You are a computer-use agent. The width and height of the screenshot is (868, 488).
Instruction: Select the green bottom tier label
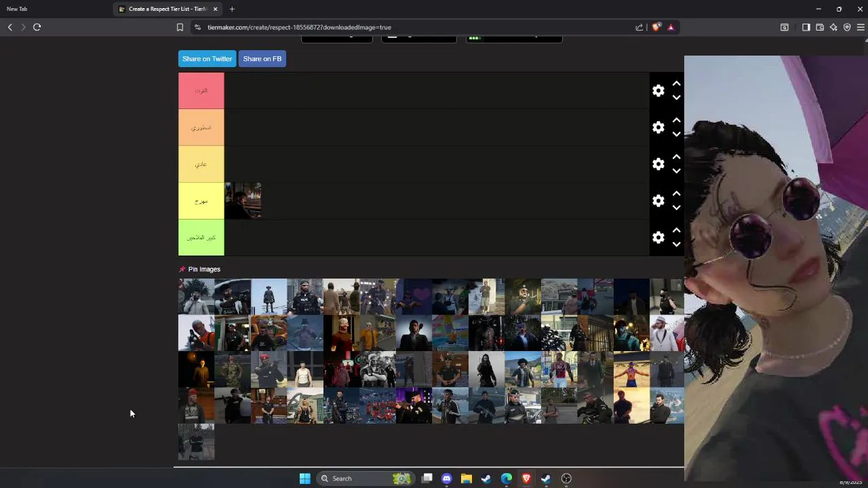[x=201, y=237]
